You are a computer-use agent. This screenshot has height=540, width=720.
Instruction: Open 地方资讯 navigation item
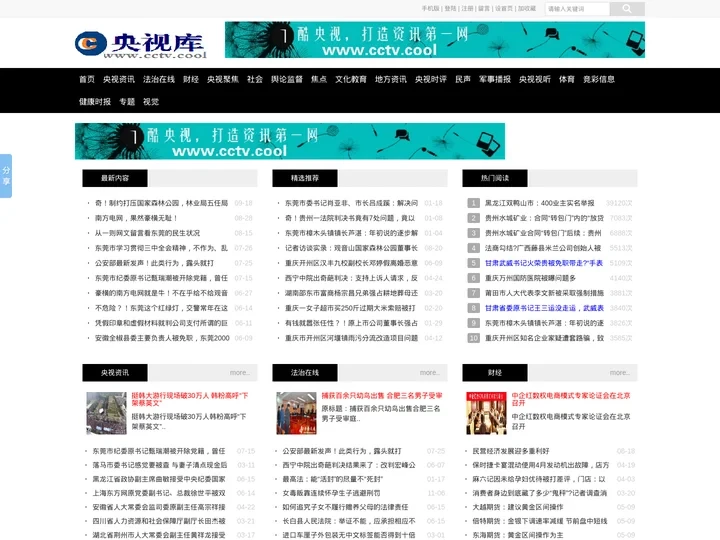click(391, 79)
